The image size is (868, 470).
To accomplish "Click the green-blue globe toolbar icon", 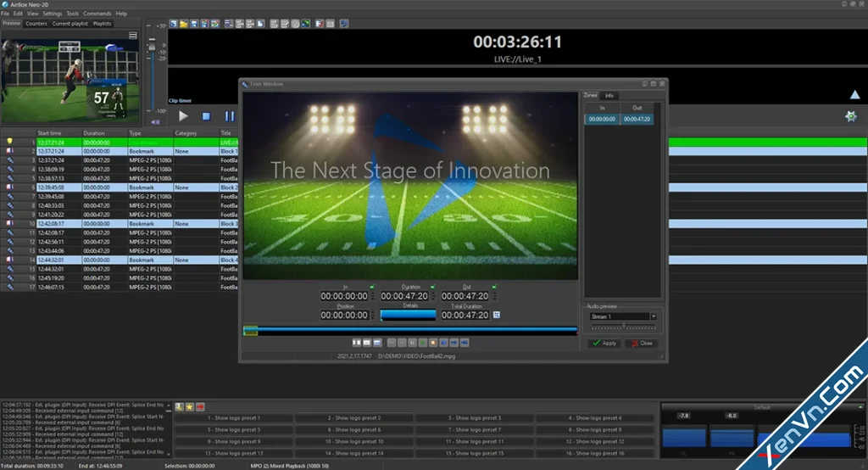I will (x=305, y=24).
